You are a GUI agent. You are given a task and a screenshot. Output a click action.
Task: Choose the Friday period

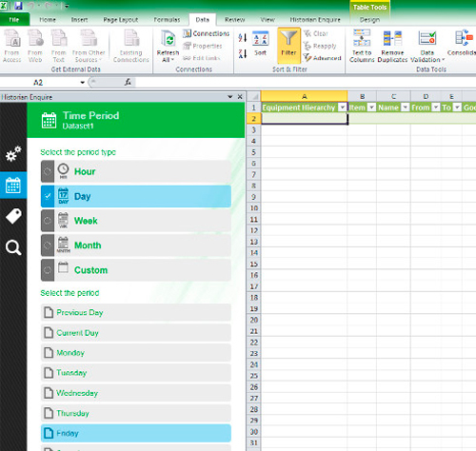pyautogui.click(x=136, y=433)
